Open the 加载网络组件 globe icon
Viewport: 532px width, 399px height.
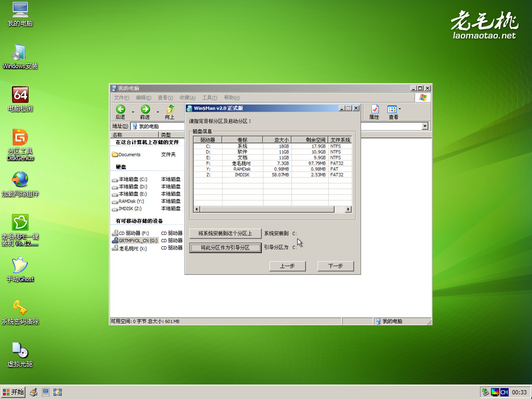coord(20,184)
